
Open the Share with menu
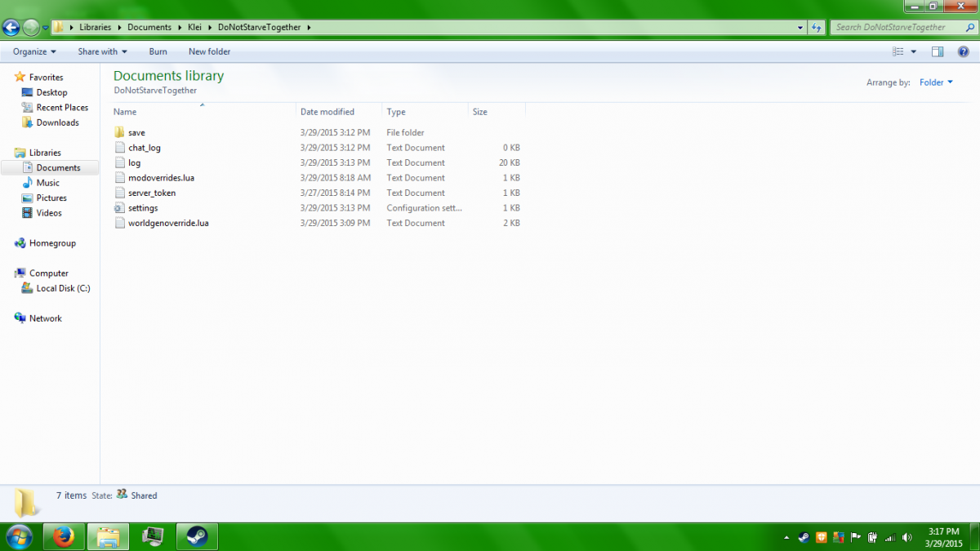pyautogui.click(x=102, y=51)
